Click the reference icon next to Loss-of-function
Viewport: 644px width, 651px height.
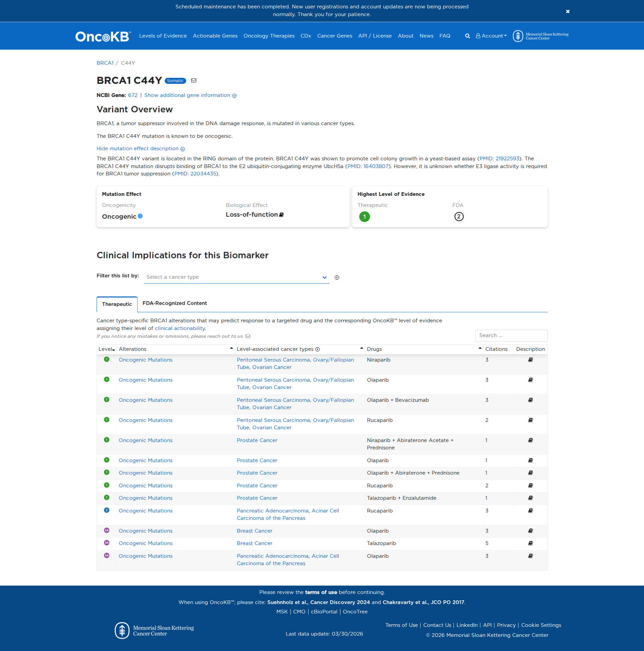click(281, 214)
